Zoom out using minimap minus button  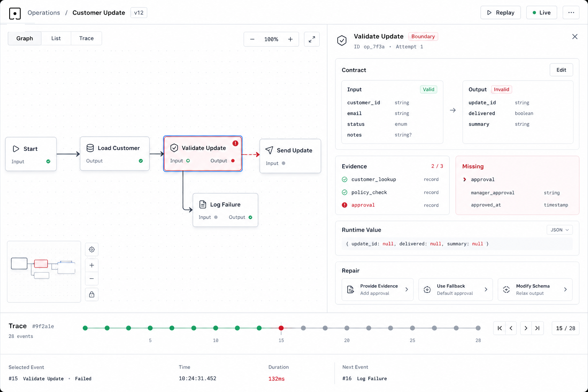(x=92, y=278)
